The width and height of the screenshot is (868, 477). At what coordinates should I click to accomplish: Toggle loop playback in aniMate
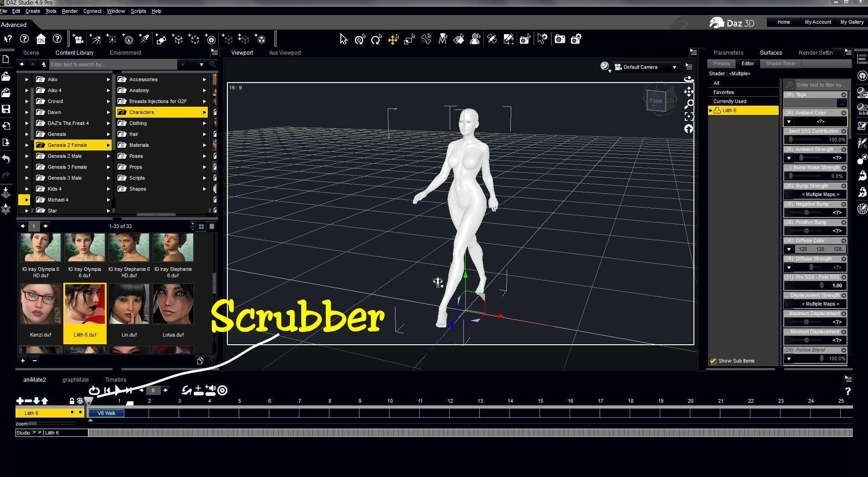[x=94, y=390]
